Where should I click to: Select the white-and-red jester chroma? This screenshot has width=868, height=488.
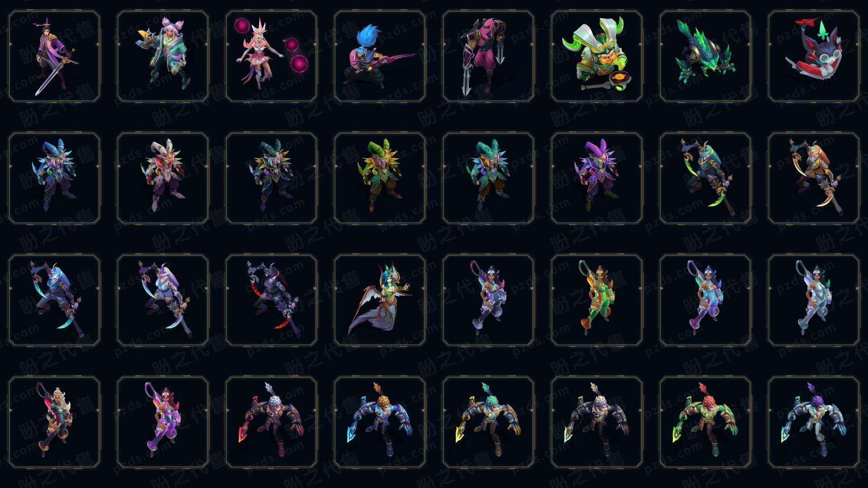pos(163,178)
